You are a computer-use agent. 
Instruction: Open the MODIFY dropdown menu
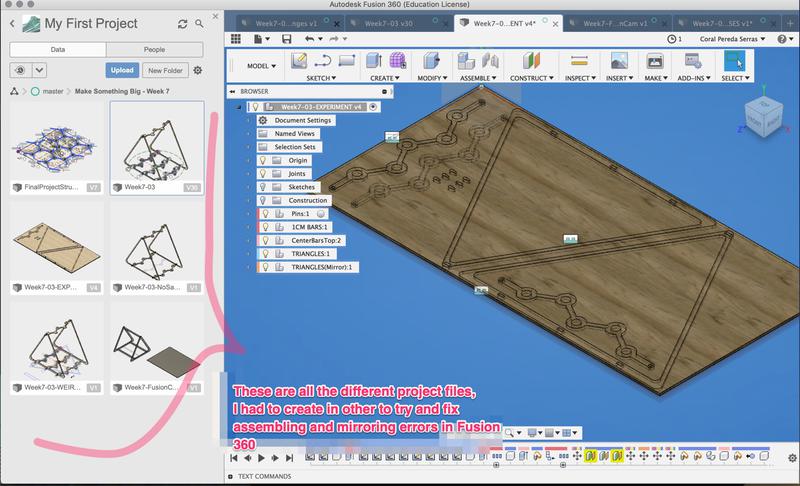tap(432, 78)
